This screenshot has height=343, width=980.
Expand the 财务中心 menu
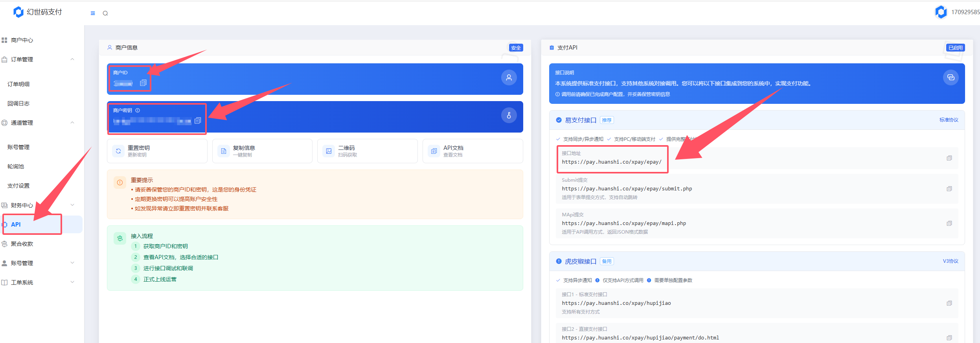[72, 205]
